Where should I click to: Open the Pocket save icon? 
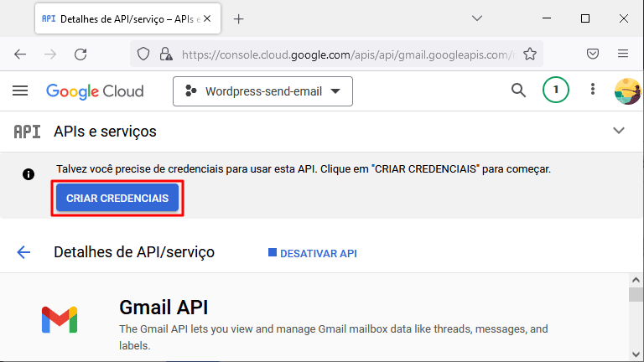click(593, 54)
